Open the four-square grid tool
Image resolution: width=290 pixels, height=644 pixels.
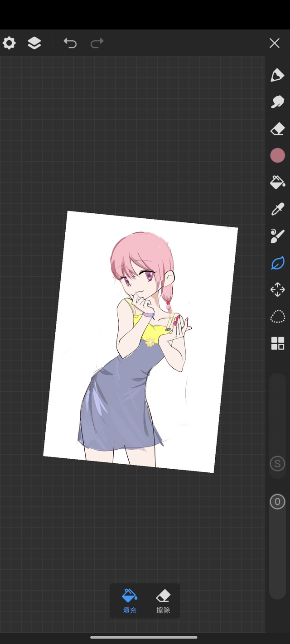click(277, 343)
